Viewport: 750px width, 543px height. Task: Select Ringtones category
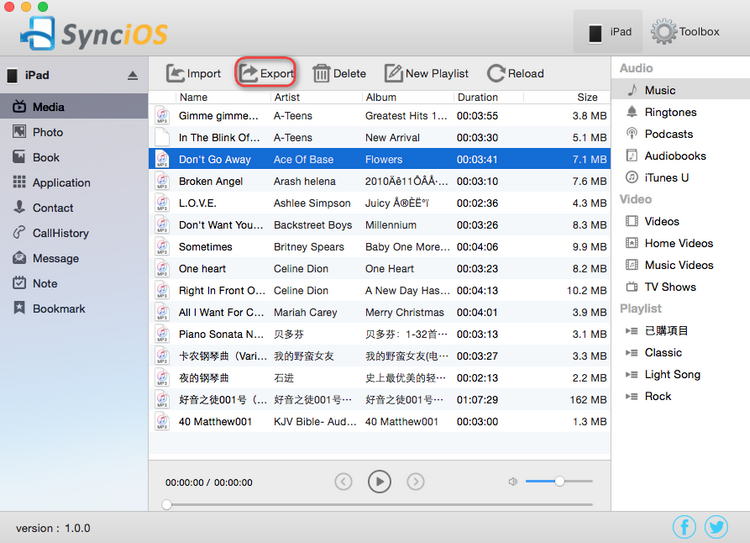681,112
